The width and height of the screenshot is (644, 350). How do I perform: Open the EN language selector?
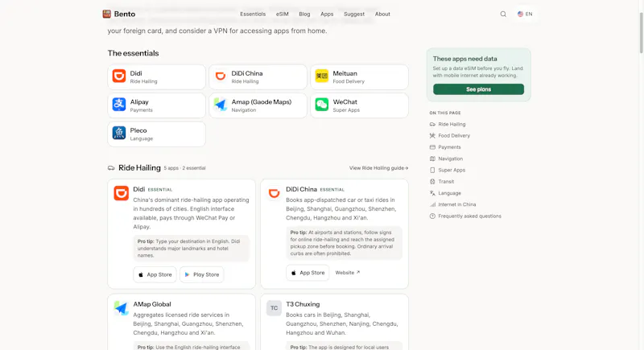525,14
